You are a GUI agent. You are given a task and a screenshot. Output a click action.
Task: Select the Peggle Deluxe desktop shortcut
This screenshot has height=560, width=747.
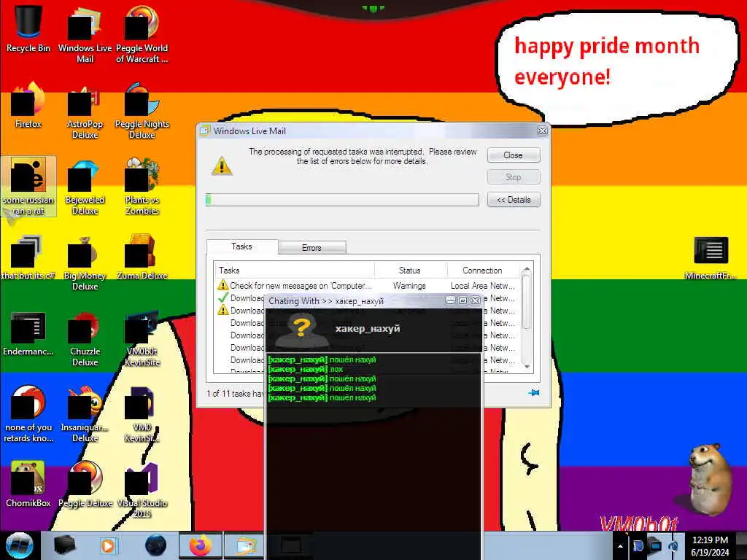pyautogui.click(x=85, y=483)
